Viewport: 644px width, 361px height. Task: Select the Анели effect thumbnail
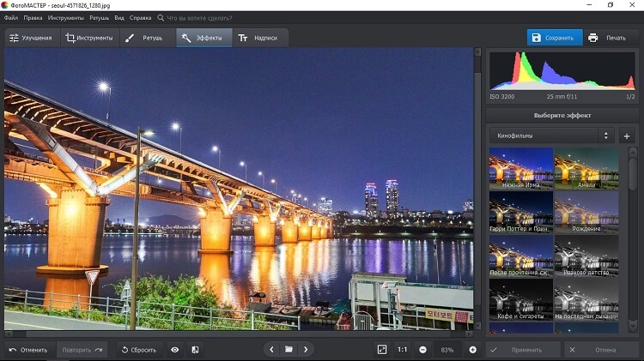tap(586, 169)
